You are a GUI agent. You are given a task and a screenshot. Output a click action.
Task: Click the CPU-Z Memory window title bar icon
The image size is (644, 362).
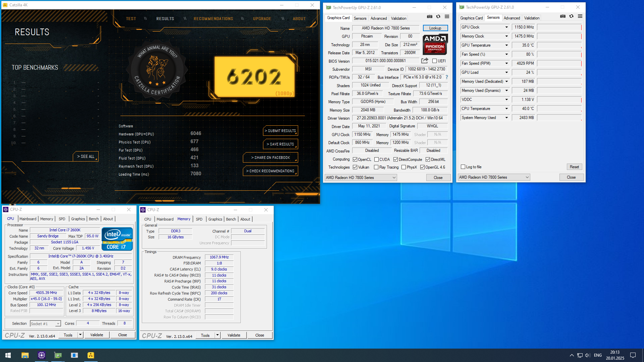click(x=143, y=210)
